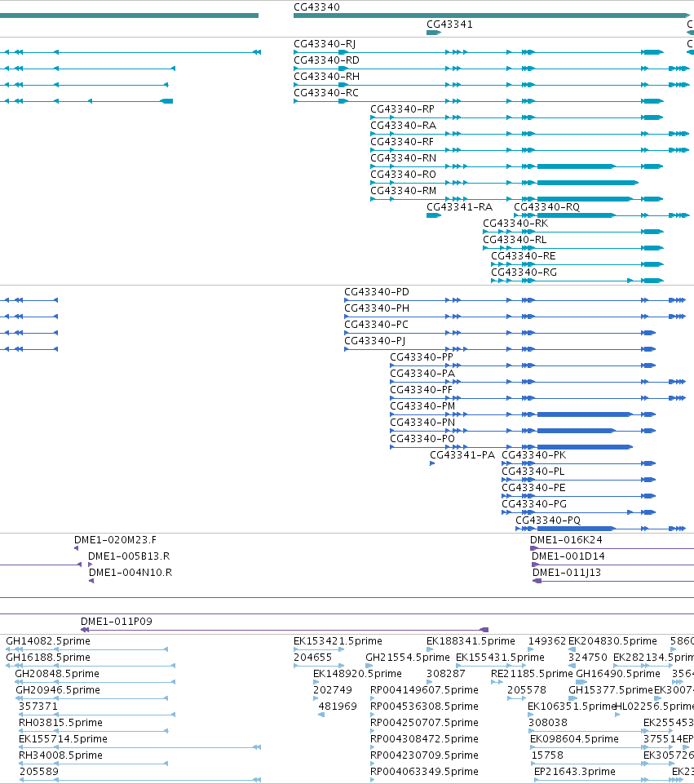Select EST label GH14082.5prime
The width and height of the screenshot is (694, 784).
pos(48,641)
